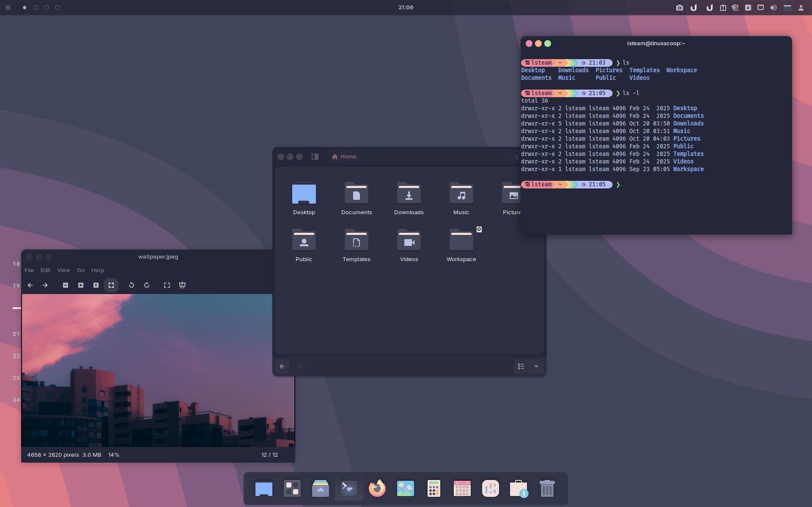Show desktop from the dock

pyautogui.click(x=264, y=489)
